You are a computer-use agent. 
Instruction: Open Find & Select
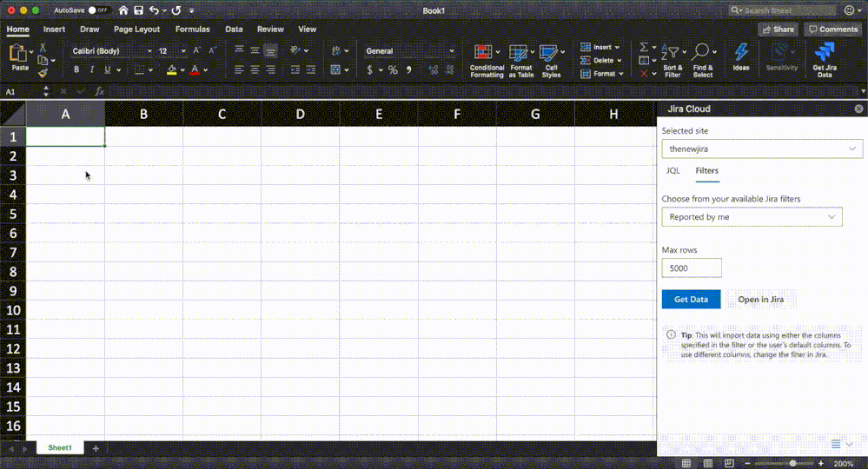tap(703, 60)
